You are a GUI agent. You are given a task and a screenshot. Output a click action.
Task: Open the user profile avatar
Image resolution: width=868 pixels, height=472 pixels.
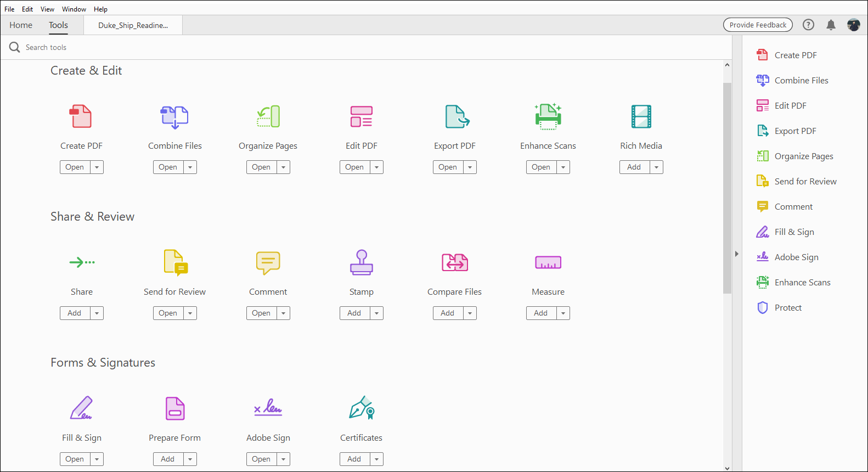pos(854,25)
